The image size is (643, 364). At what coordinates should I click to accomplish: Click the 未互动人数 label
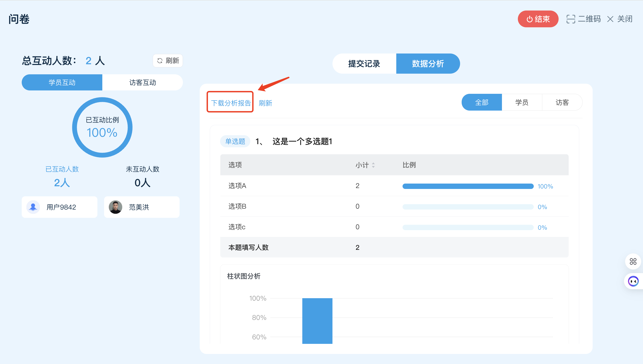142,169
